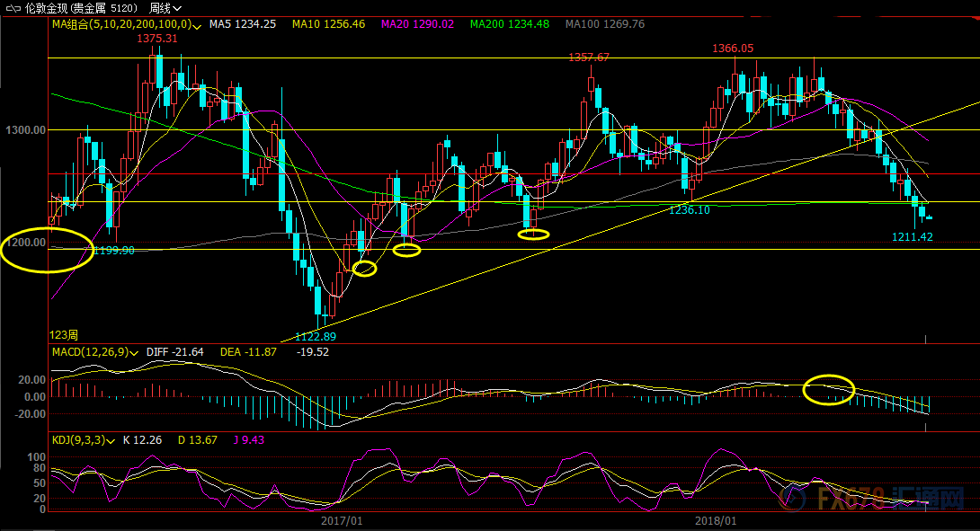This screenshot has height=531, width=980.
Task: Click the green MA200 1234.48 label
Action: point(510,24)
